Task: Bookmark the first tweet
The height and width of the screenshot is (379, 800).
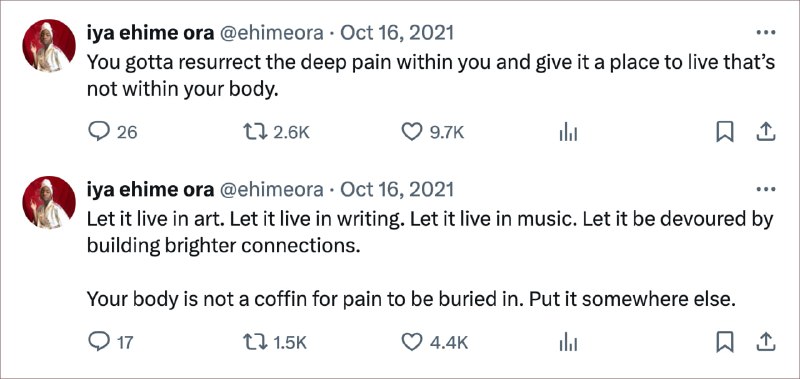Action: [x=725, y=133]
